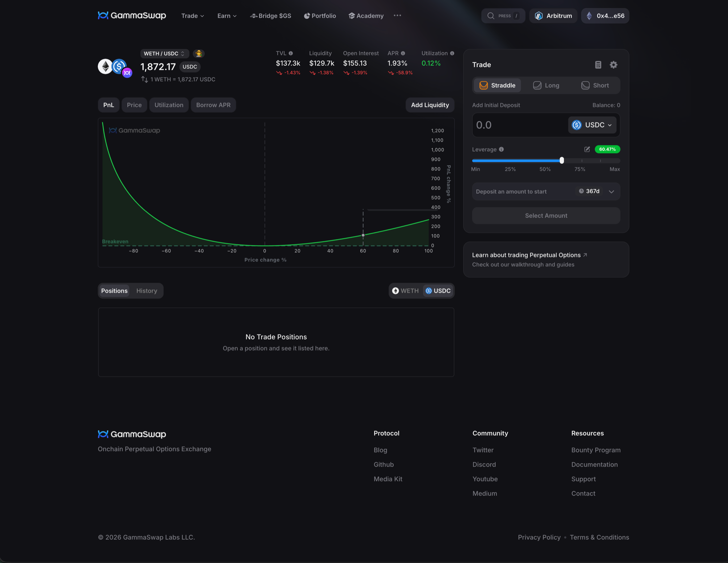Open Terms & Conditions link

[599, 537]
